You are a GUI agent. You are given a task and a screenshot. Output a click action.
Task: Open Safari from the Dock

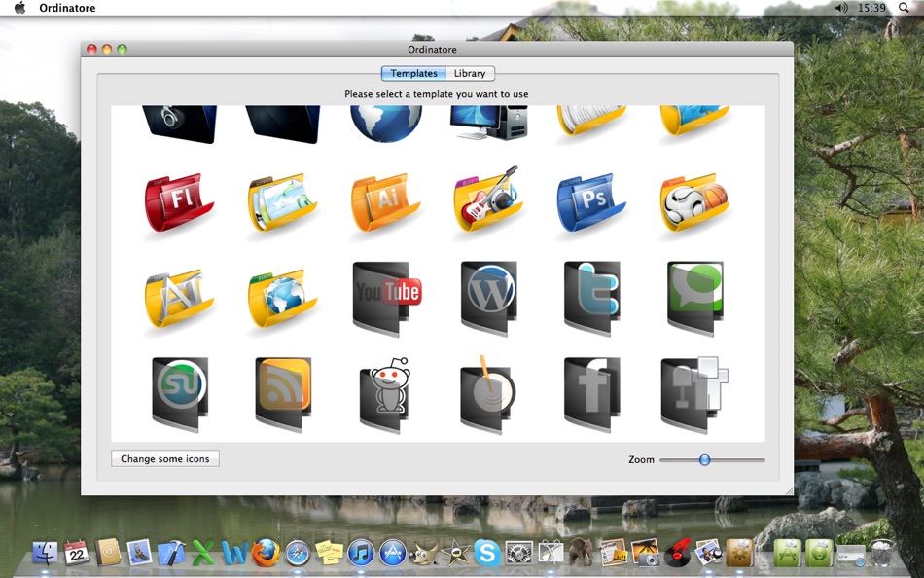(298, 554)
